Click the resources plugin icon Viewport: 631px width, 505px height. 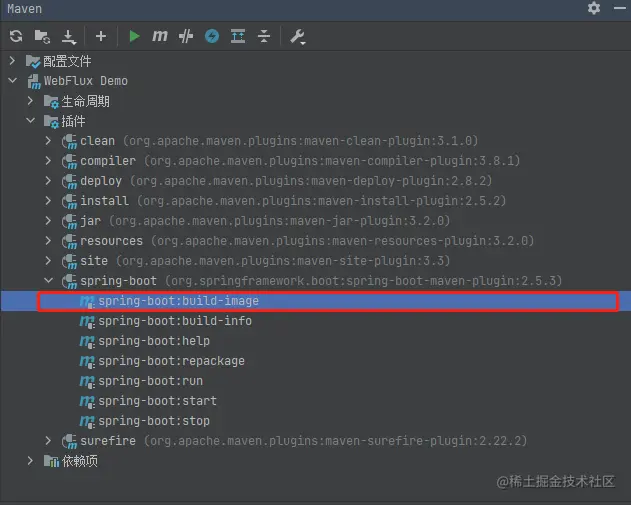69,241
